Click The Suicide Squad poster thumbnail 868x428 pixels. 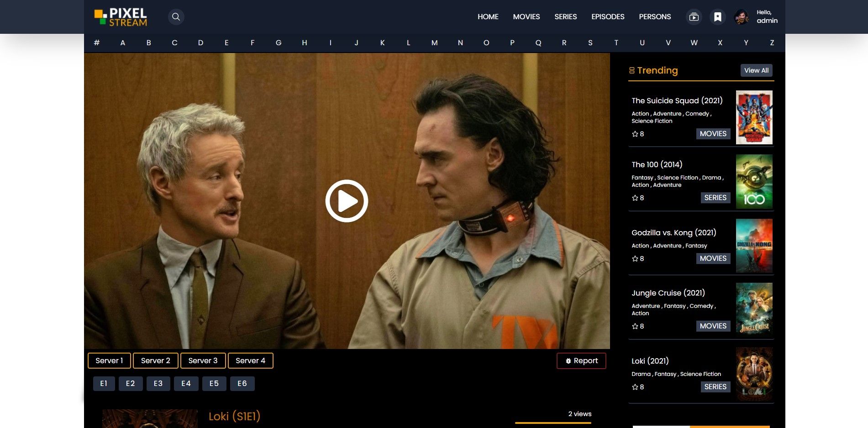pos(754,117)
